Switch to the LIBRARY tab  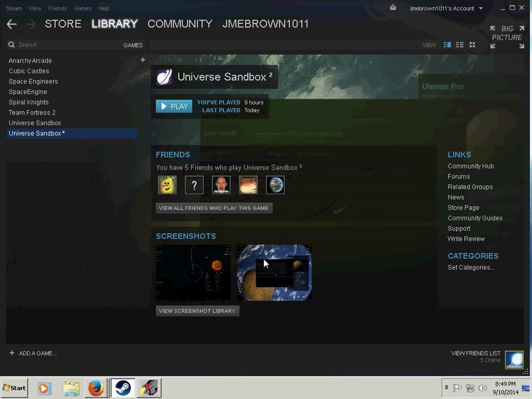pos(114,24)
